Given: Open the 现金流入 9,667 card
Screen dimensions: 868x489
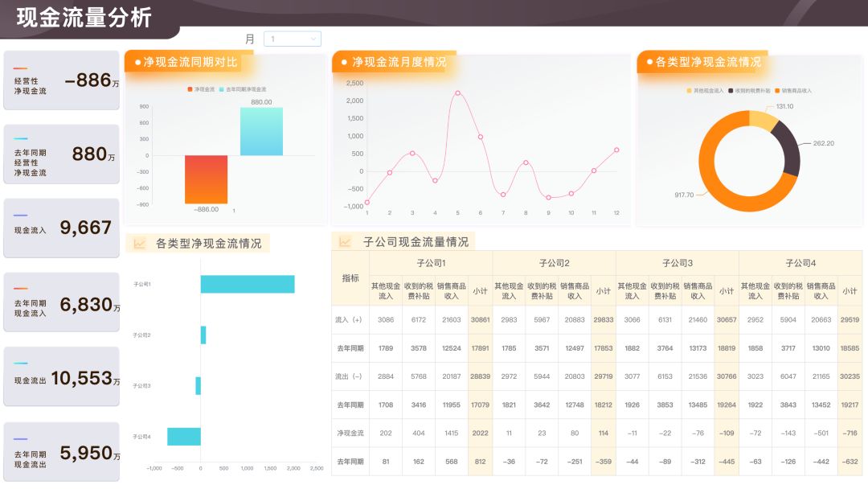Looking at the screenshot, I should [61, 228].
